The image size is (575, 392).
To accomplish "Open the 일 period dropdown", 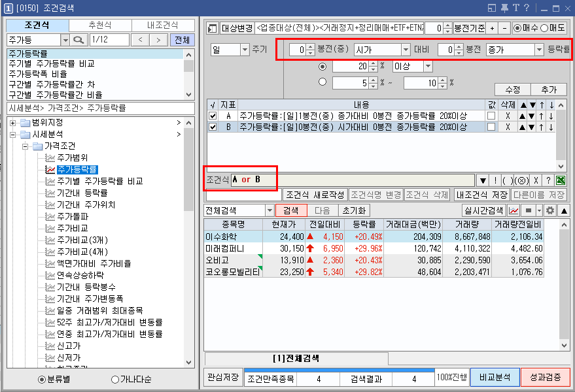I will (245, 50).
